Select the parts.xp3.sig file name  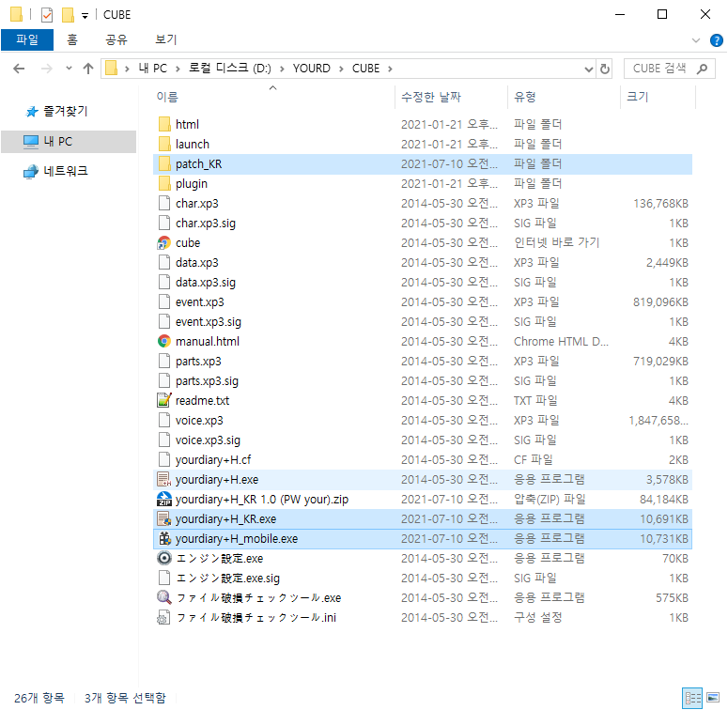207,381
